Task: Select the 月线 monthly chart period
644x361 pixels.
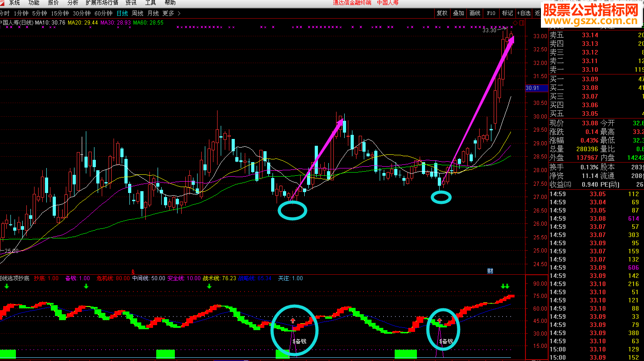Action: click(153, 13)
